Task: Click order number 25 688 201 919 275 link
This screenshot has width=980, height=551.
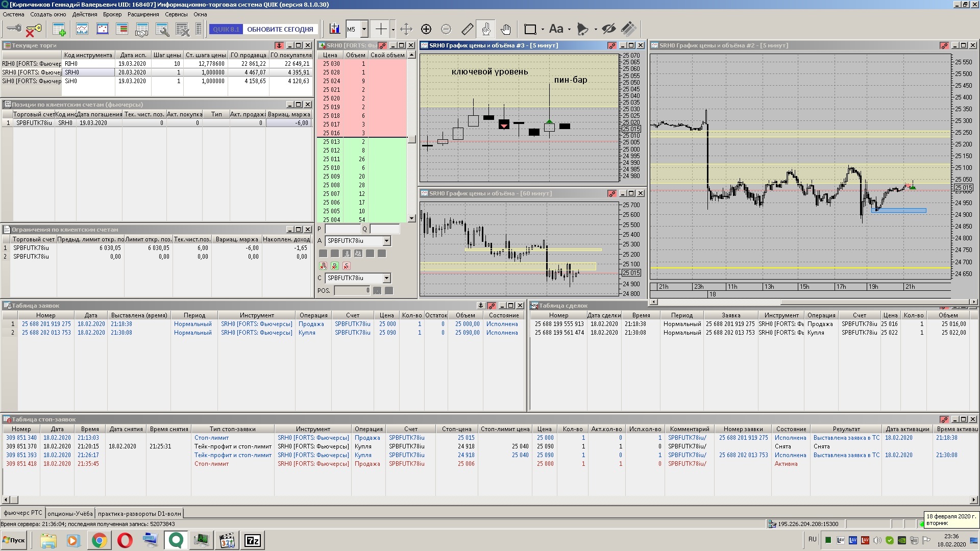Action: (46, 324)
